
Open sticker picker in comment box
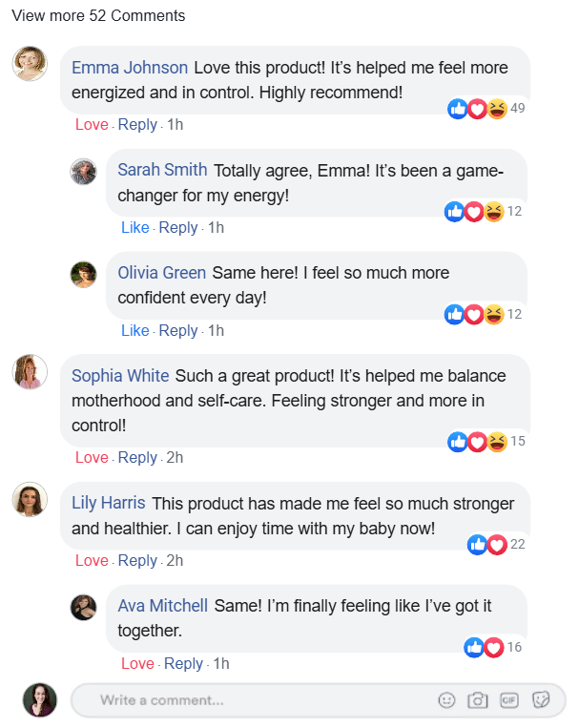[541, 700]
